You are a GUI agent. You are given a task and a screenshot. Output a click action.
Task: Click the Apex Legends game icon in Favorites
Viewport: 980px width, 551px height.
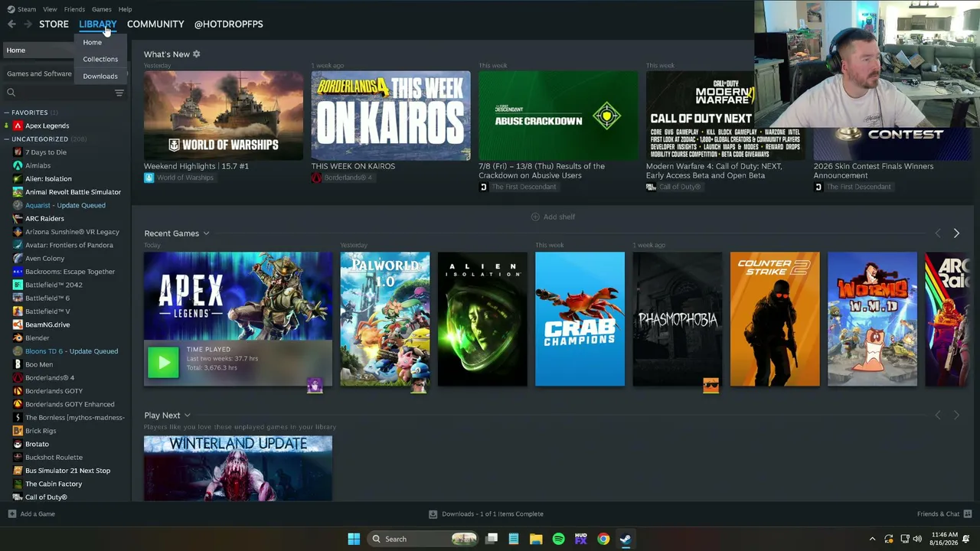click(x=18, y=126)
